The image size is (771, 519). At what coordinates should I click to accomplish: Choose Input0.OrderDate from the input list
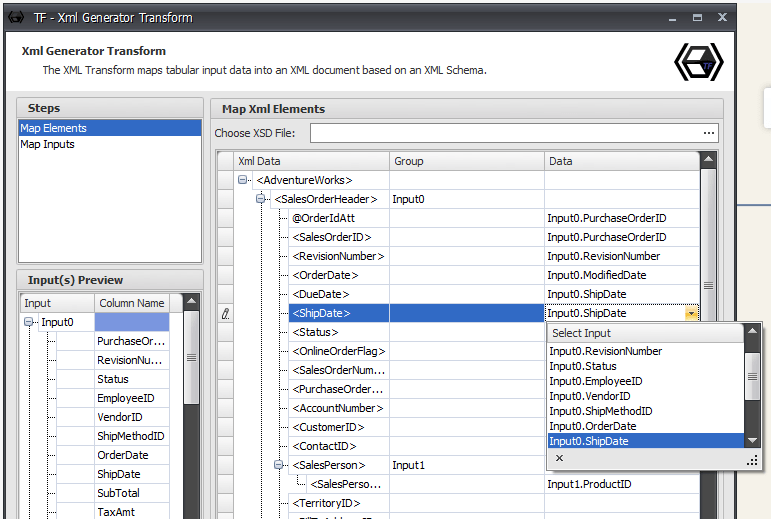click(x=591, y=426)
